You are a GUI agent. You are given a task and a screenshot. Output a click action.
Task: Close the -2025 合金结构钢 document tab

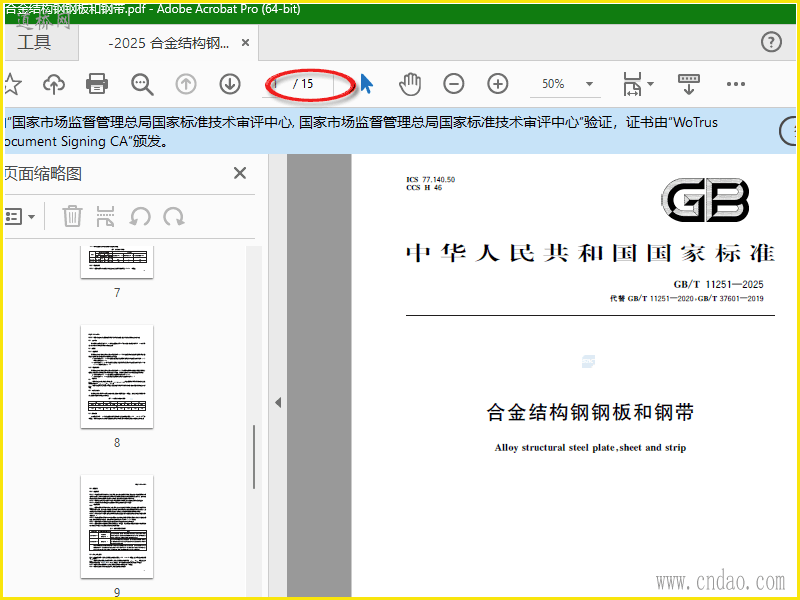point(245,43)
